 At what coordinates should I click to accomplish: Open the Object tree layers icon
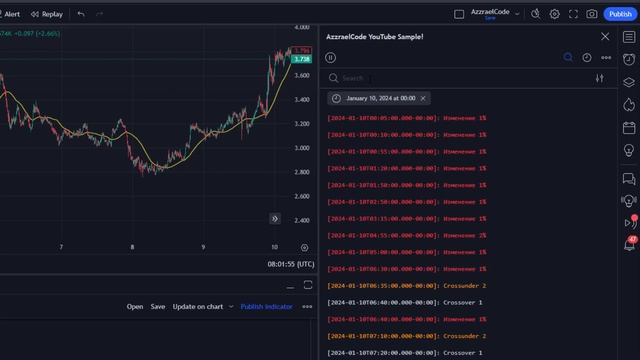[x=629, y=82]
